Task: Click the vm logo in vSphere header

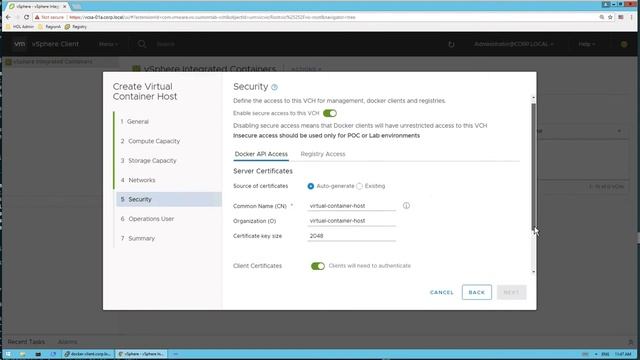Action: click(x=20, y=44)
